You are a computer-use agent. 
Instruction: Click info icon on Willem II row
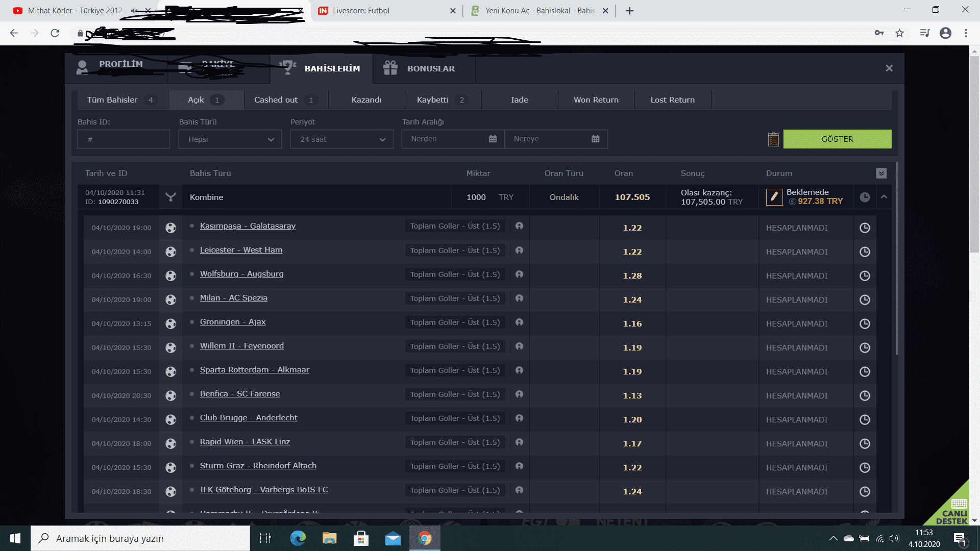click(x=519, y=346)
